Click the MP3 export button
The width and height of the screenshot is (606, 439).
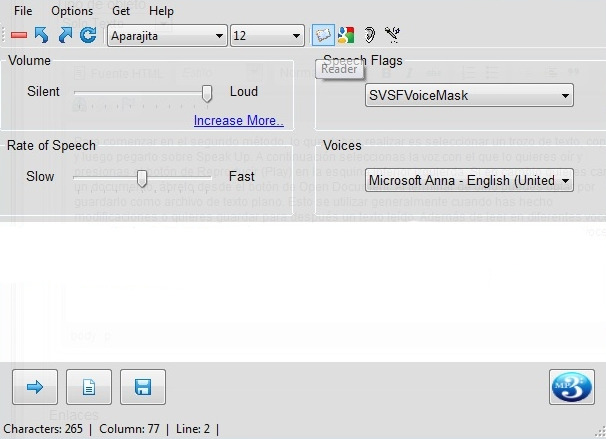pos(571,387)
